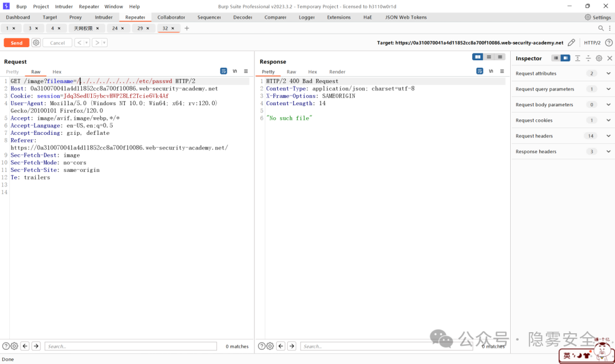
Task: Switch request view to Pretty
Action: pos(12,72)
